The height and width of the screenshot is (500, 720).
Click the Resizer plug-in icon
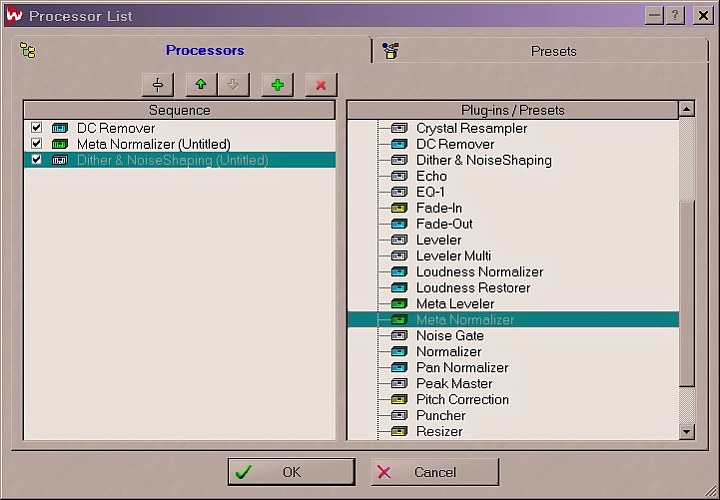coord(399,431)
